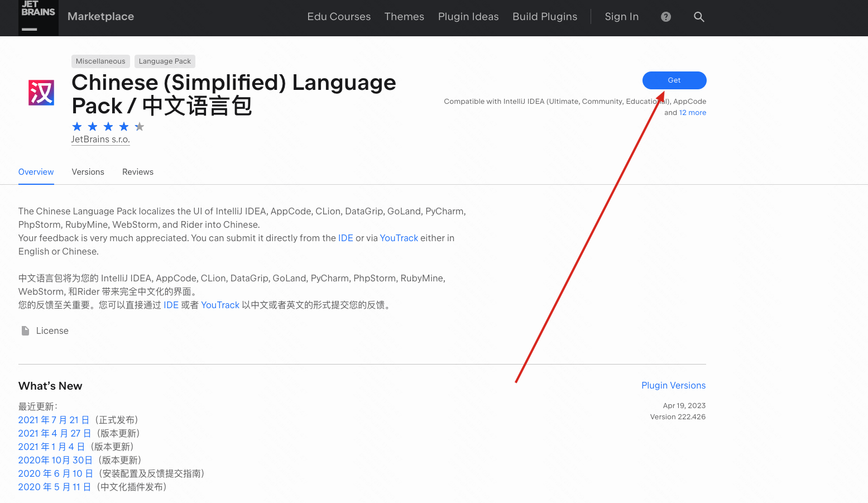The height and width of the screenshot is (503, 868).
Task: Open Themes menu item
Action: click(404, 17)
